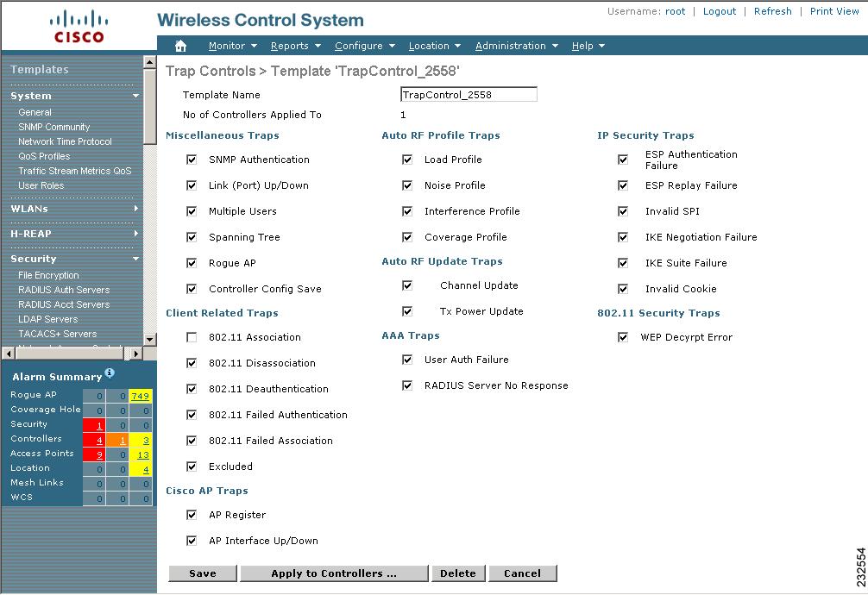Select SNMP Community template

(53, 128)
